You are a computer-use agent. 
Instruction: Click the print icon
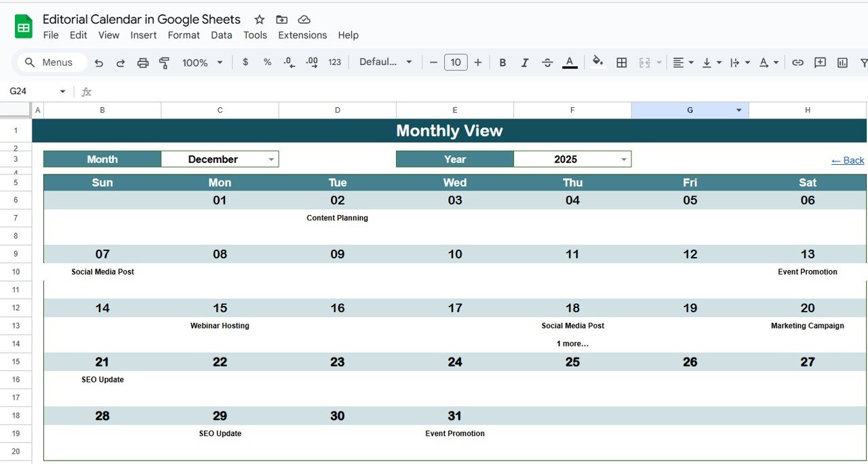pos(142,62)
